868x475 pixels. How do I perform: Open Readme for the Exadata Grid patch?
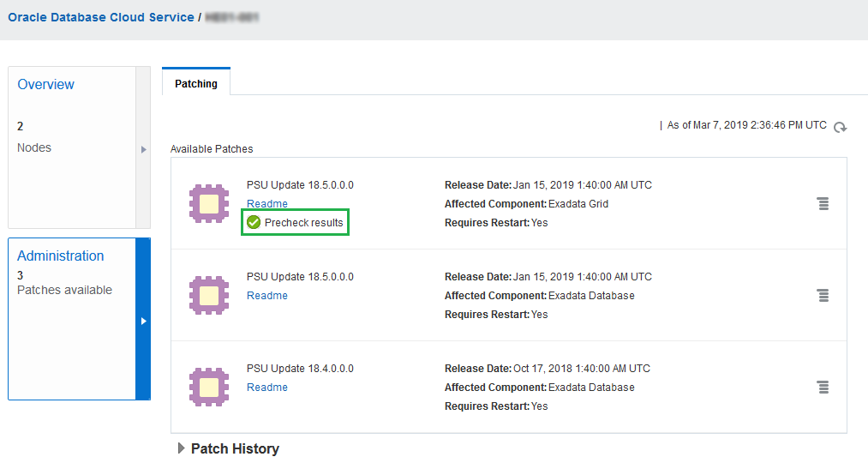[x=267, y=204]
